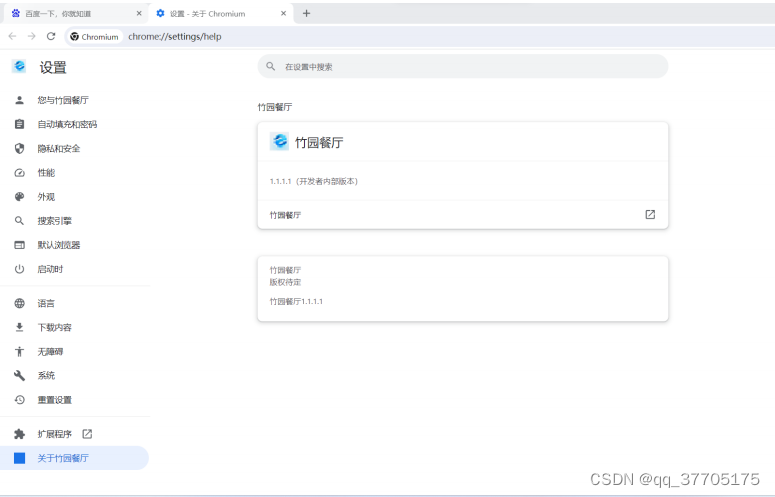
Task: Click the shield icon for 隐私和安全
Action: point(19,149)
